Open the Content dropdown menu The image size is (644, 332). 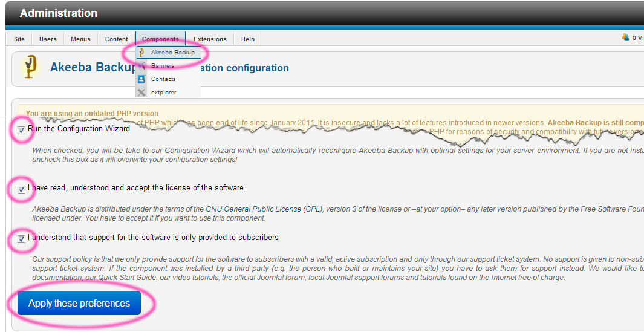pyautogui.click(x=116, y=39)
